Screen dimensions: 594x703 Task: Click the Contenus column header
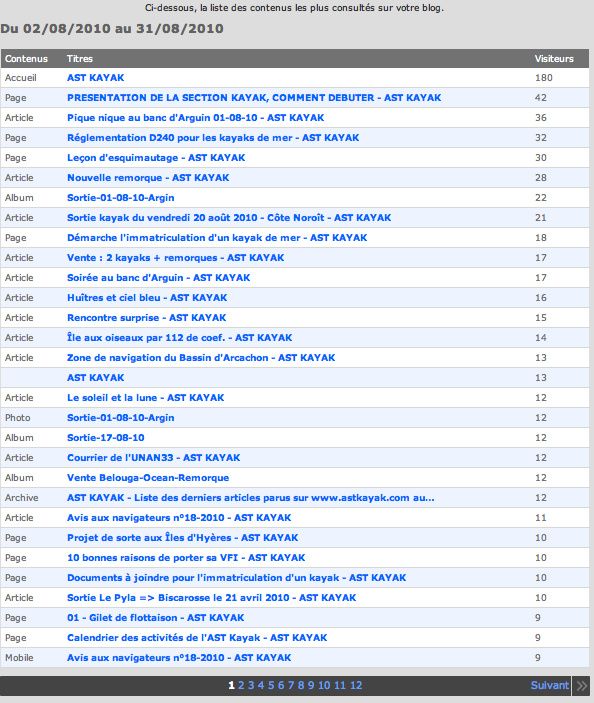(x=26, y=59)
